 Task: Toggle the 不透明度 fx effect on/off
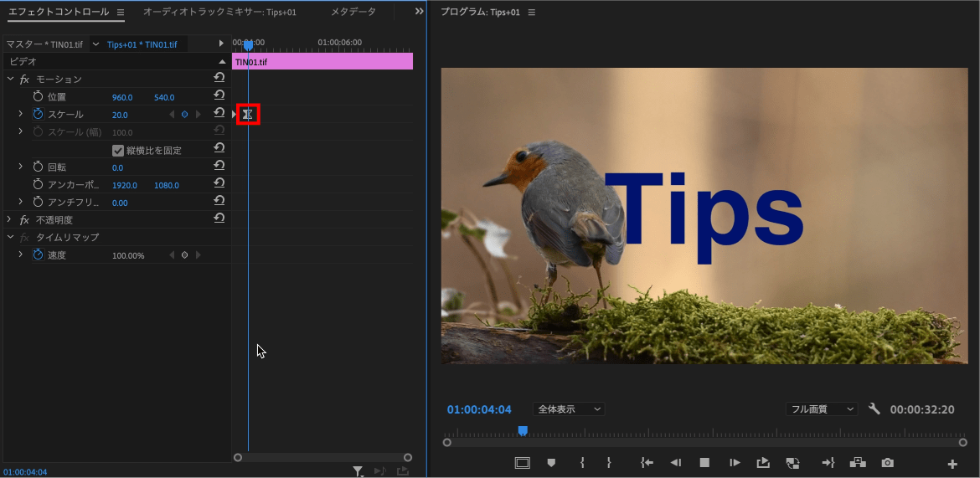[x=25, y=220]
